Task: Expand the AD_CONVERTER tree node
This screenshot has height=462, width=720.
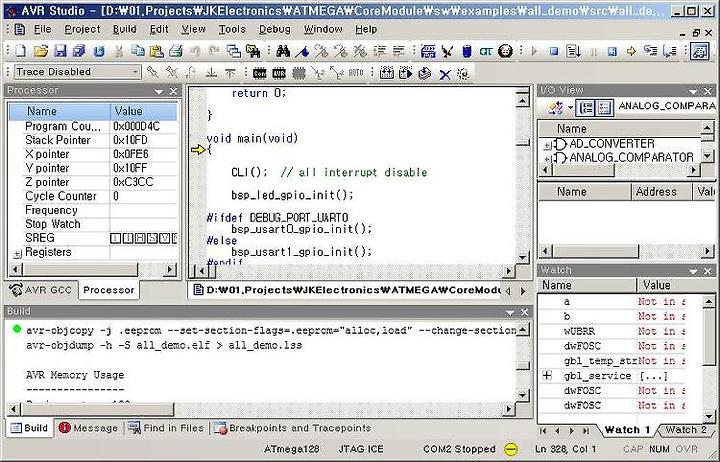Action: [x=547, y=145]
